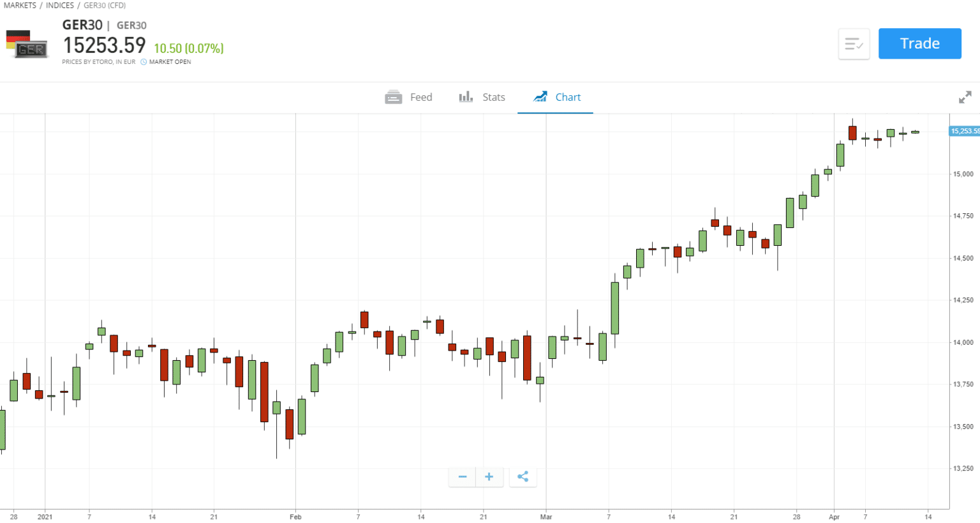
Task: Click the Stats bar-chart icon
Action: click(466, 96)
